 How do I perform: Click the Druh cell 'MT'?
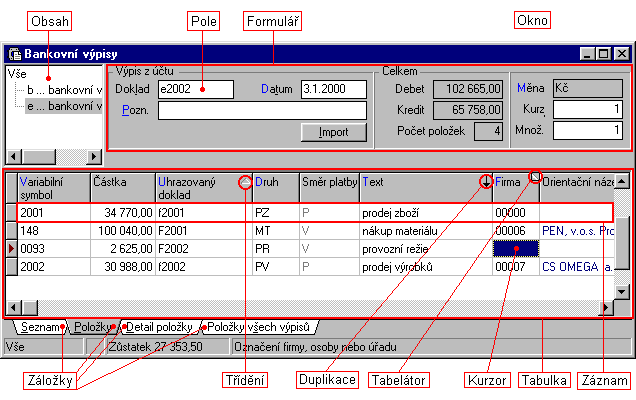276,231
